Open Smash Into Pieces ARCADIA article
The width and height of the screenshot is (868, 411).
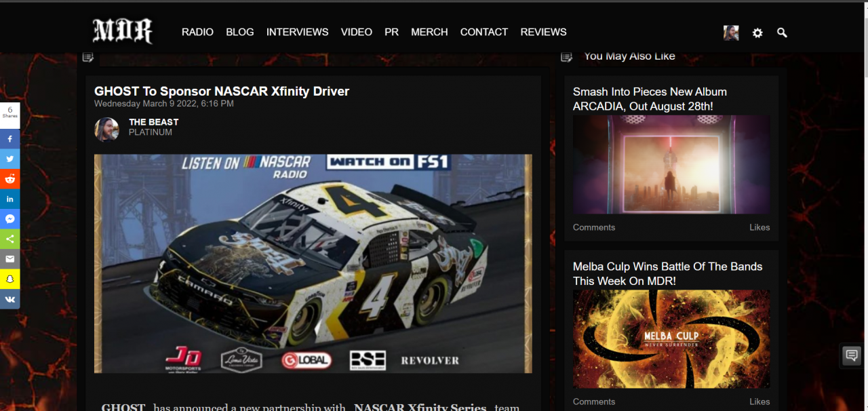650,99
